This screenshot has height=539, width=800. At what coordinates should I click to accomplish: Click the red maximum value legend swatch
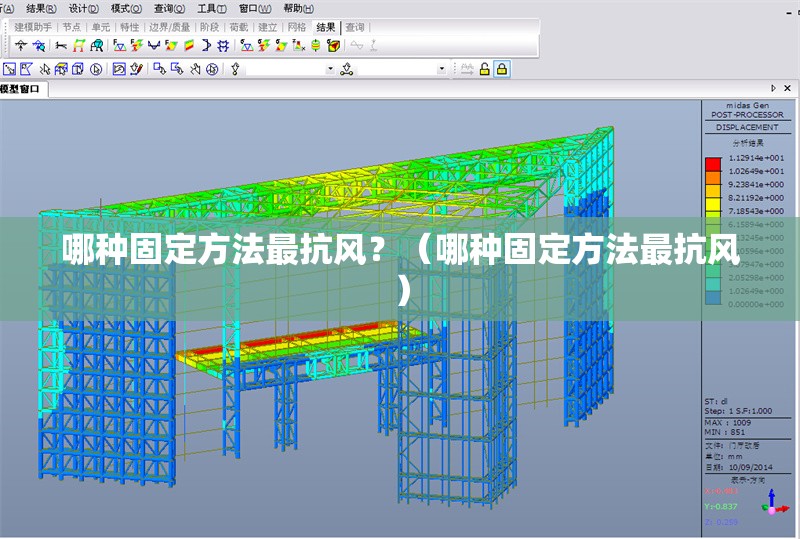(x=713, y=159)
